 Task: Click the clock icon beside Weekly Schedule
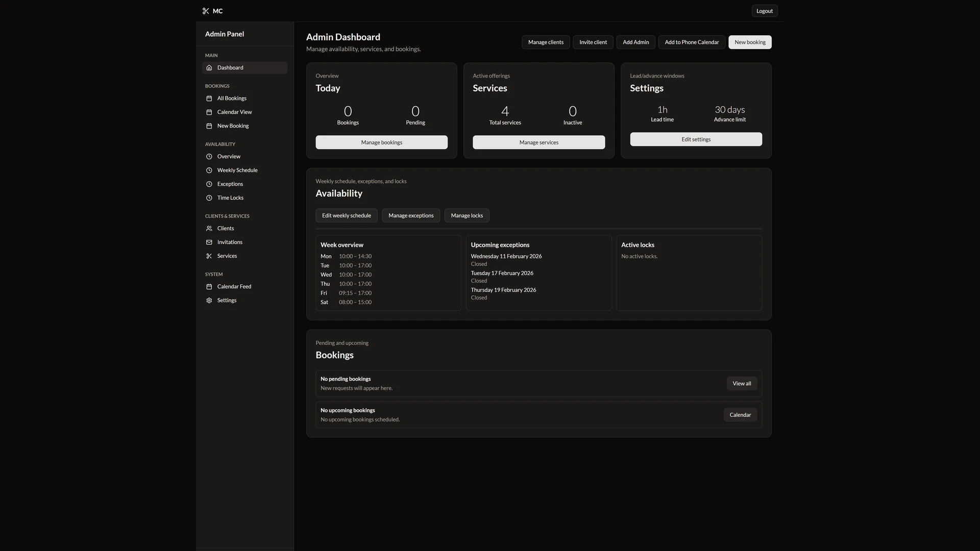[209, 170]
